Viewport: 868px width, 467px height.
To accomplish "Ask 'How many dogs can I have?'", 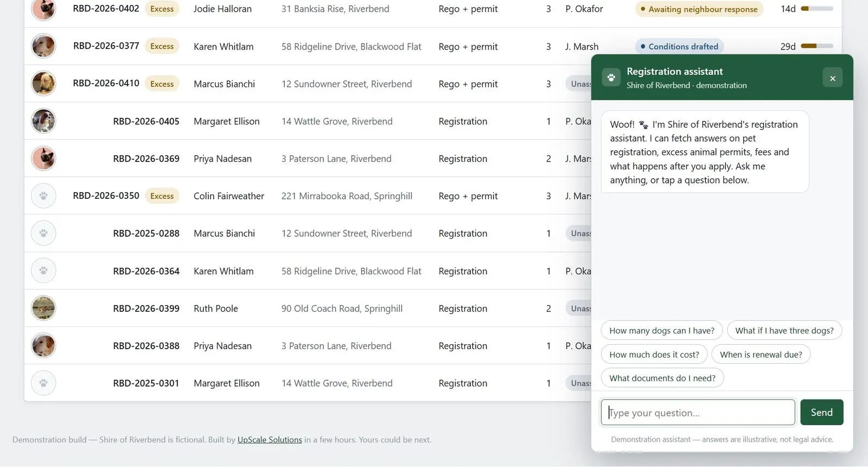I will click(x=662, y=331).
